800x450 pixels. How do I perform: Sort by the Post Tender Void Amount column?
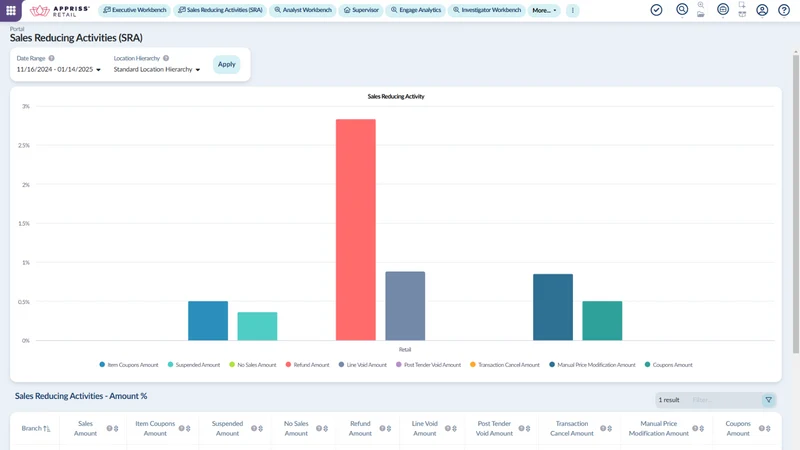coord(528,429)
